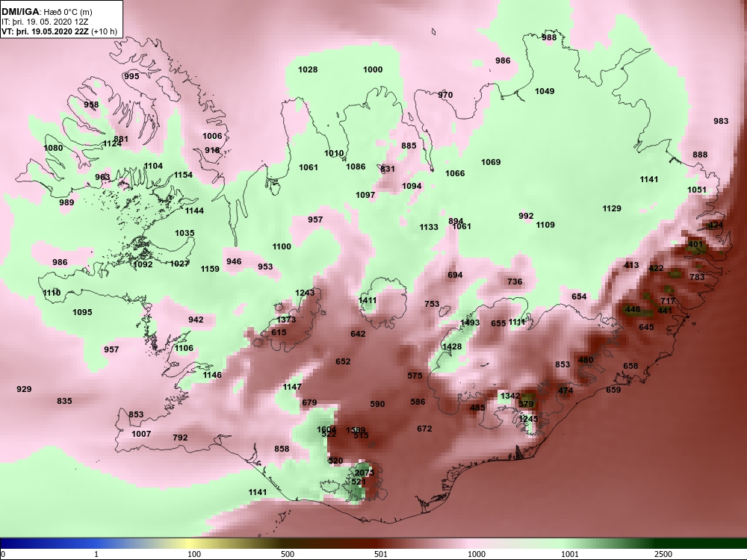Select the map value 783
The image size is (747, 560).
697,277
